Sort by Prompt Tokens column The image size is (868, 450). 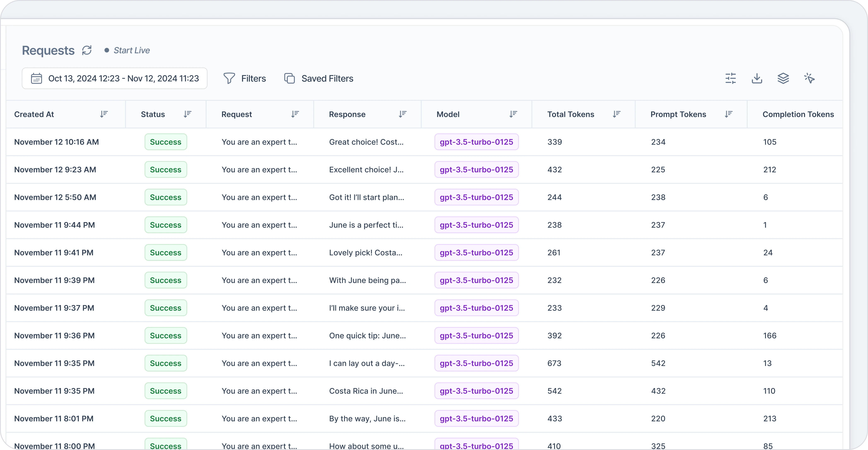click(728, 114)
